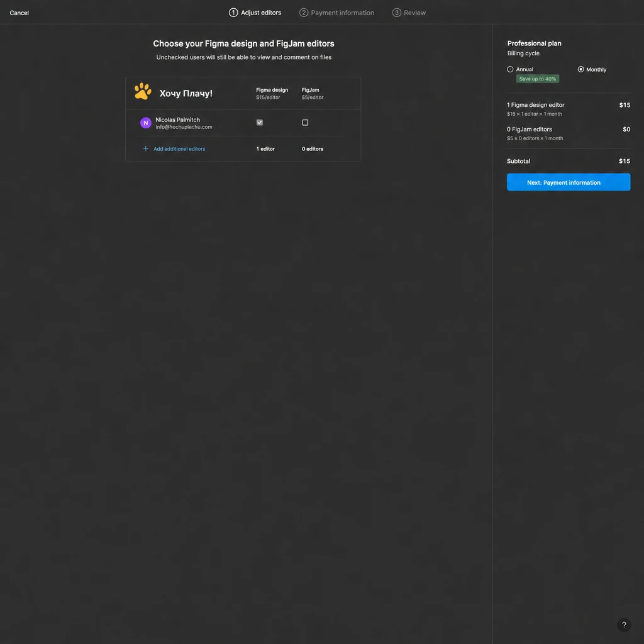Image resolution: width=644 pixels, height=644 pixels.
Task: Click the Subtotal label
Action: (518, 161)
